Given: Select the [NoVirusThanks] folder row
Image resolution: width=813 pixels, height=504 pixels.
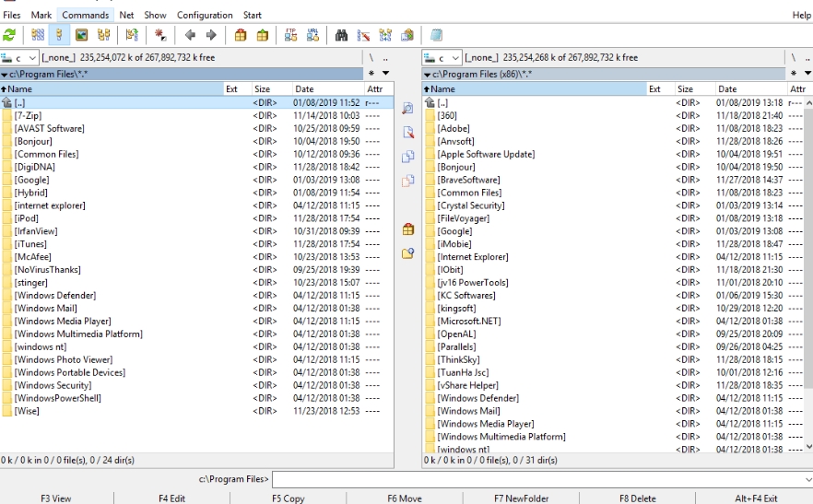Looking at the screenshot, I should tap(196, 270).
